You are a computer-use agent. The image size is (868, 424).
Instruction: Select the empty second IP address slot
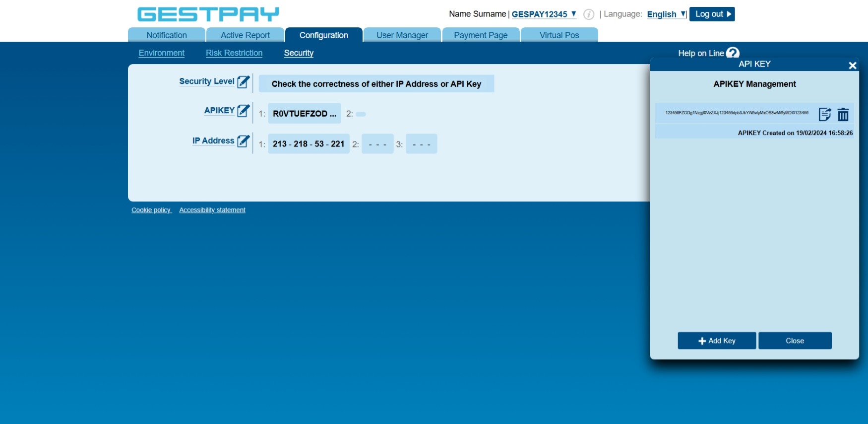click(377, 143)
